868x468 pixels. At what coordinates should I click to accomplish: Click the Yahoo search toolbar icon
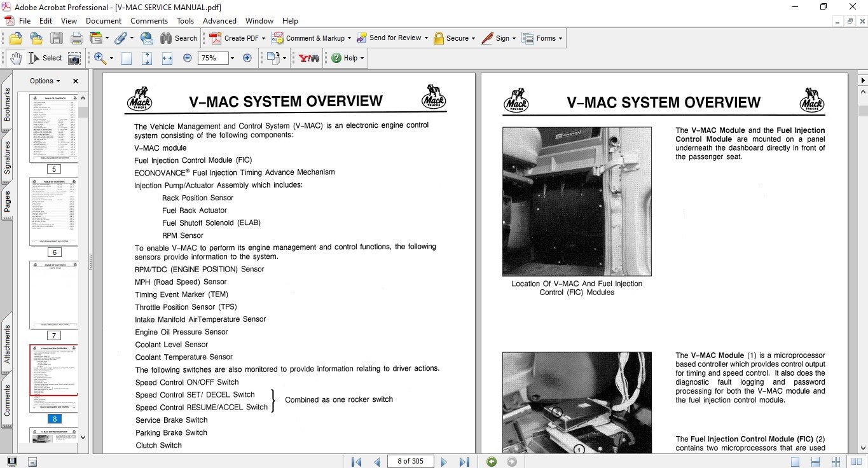[309, 58]
